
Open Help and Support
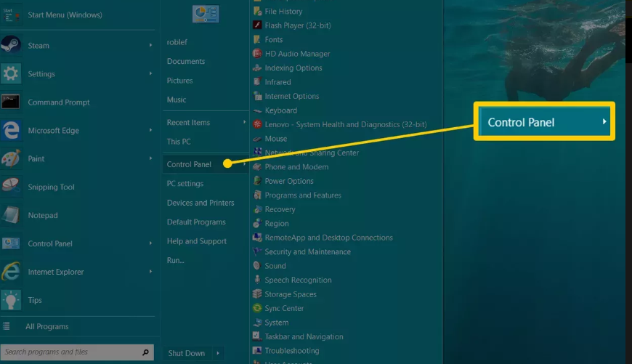197,241
